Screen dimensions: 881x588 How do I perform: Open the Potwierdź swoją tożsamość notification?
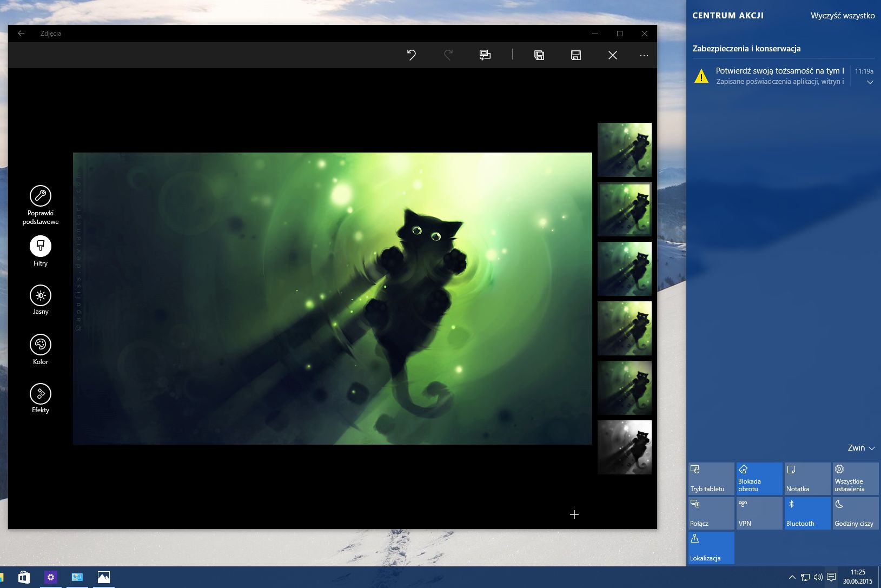pyautogui.click(x=780, y=76)
